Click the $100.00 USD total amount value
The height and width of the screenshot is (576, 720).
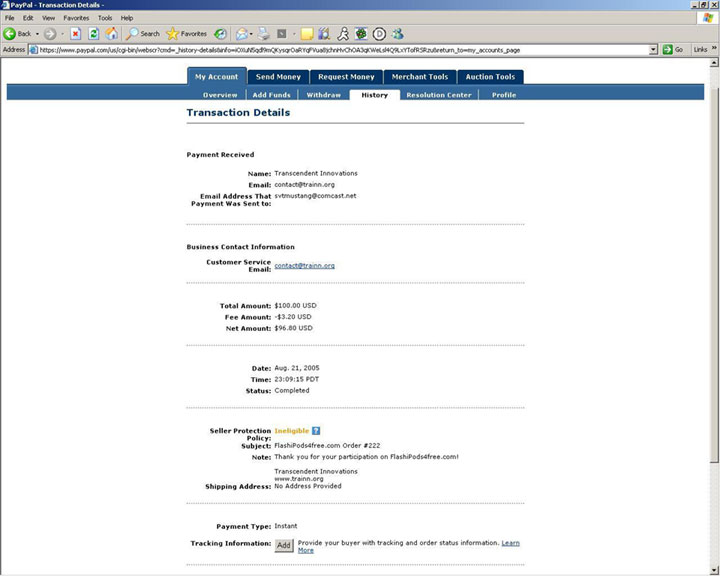point(295,305)
